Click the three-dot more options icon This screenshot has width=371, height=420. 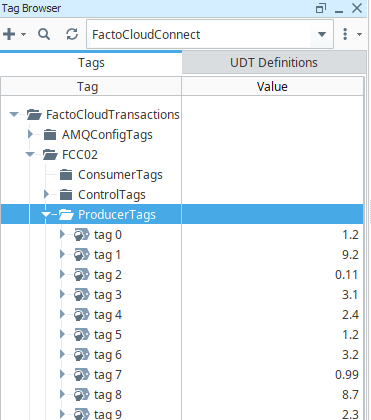pyautogui.click(x=345, y=34)
